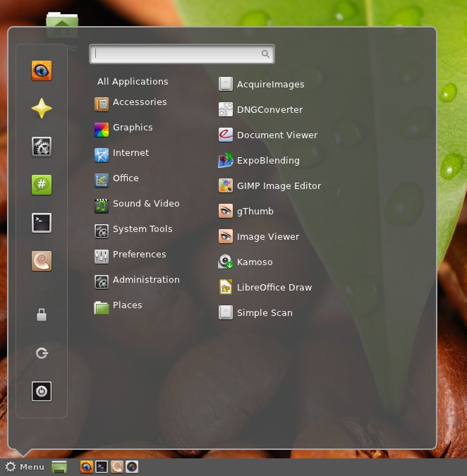Image resolution: width=467 pixels, height=476 pixels.
Task: Focus the menu search field
Action: click(182, 54)
